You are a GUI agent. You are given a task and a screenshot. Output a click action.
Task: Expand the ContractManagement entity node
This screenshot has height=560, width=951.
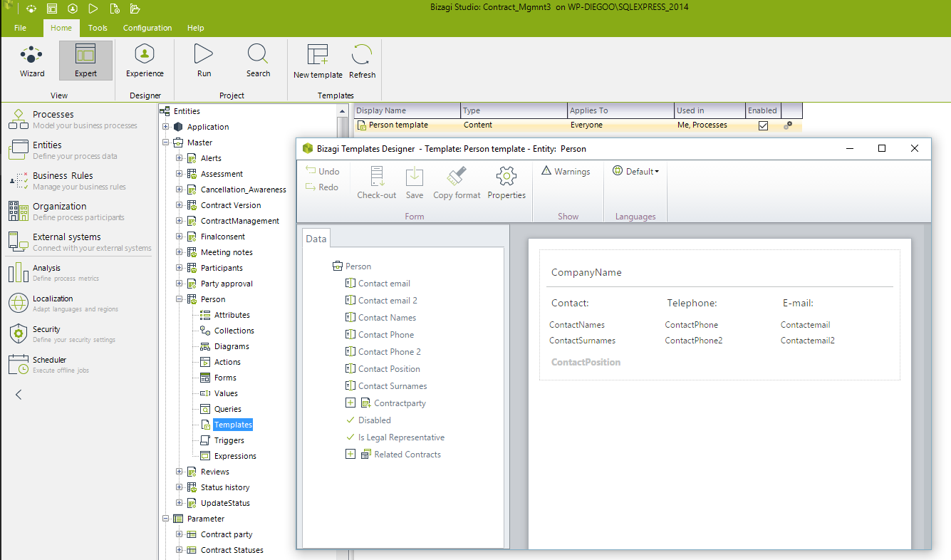pos(179,221)
